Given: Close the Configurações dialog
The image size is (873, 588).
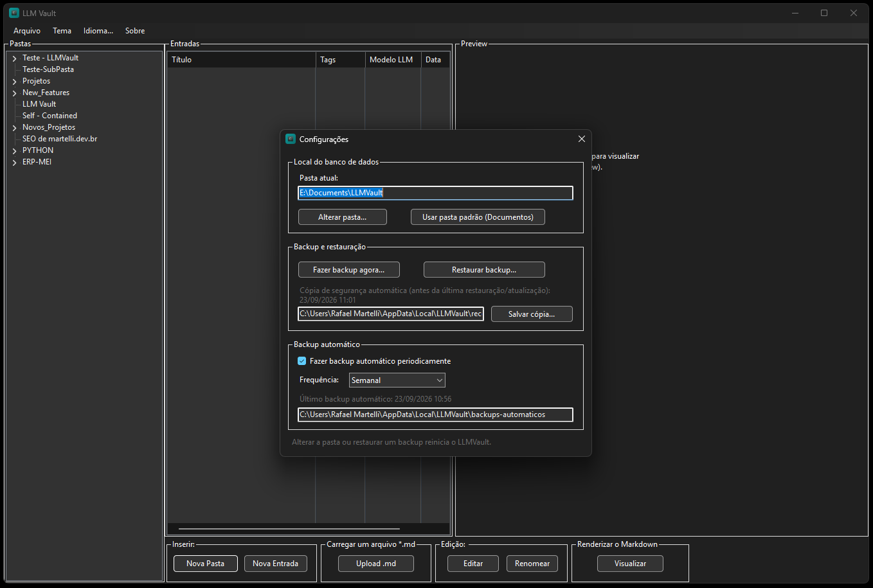Looking at the screenshot, I should click(582, 139).
